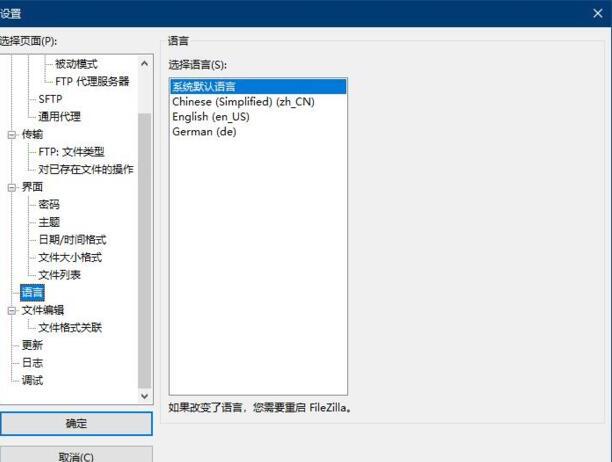Click the tree scrollbar down arrow
This screenshot has width=612, height=462.
coord(144,396)
